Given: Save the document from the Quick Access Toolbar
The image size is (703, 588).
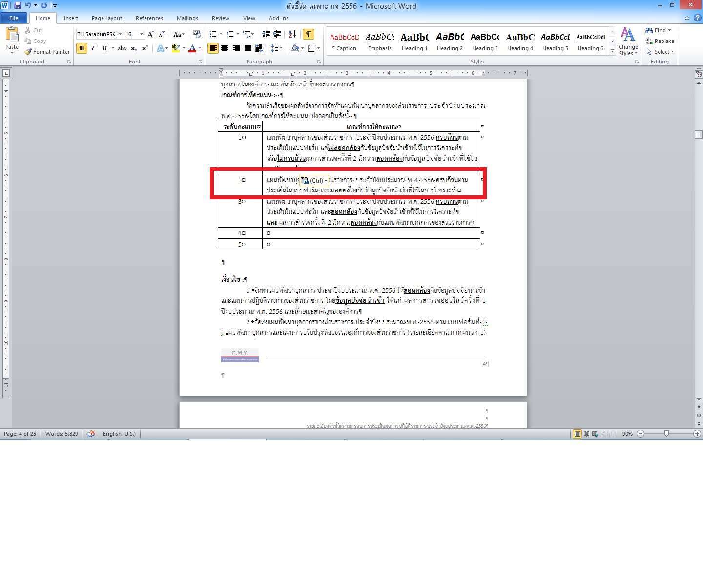Looking at the screenshot, I should pos(18,5).
